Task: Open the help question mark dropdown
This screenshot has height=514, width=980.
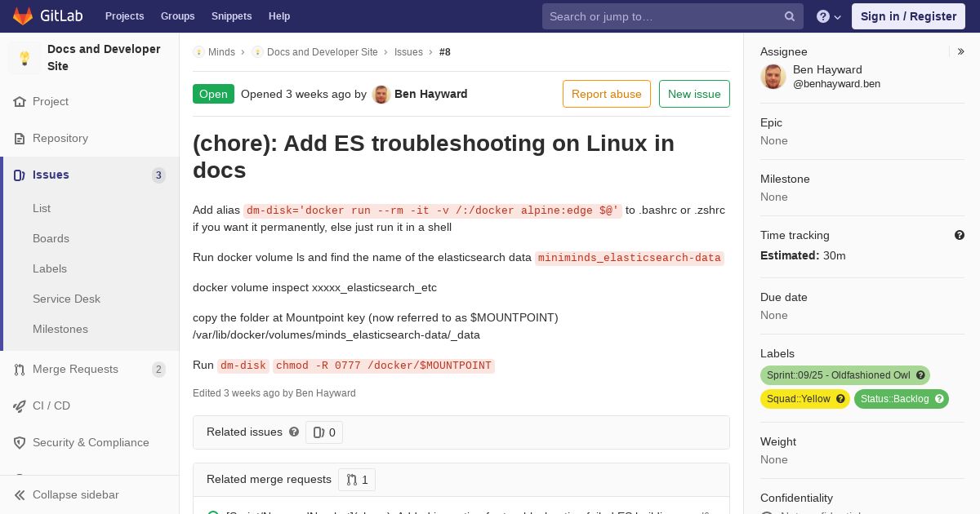Action: (828, 16)
